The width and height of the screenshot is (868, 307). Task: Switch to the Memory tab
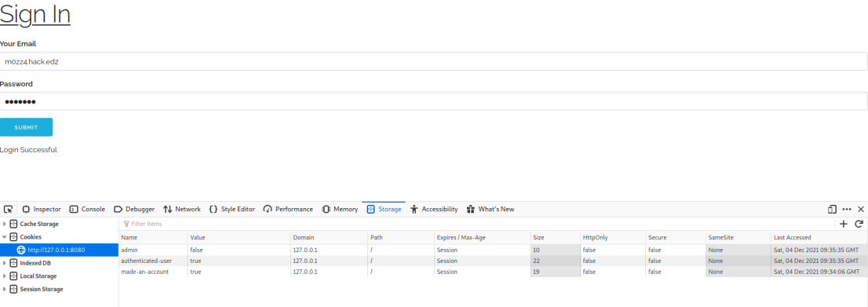tap(340, 210)
